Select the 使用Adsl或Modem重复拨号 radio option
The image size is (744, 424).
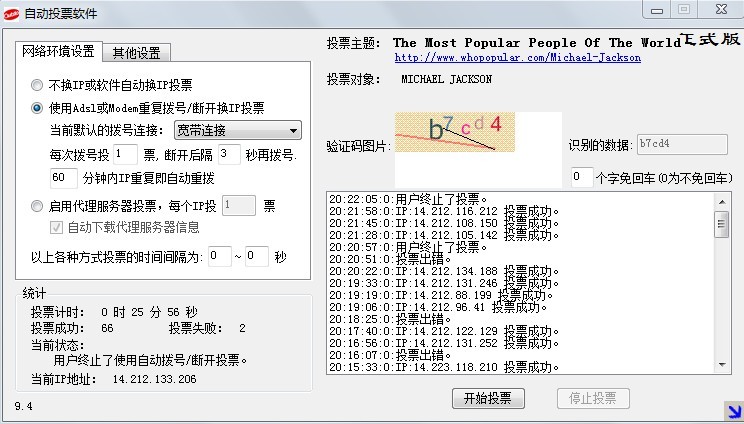(38, 108)
